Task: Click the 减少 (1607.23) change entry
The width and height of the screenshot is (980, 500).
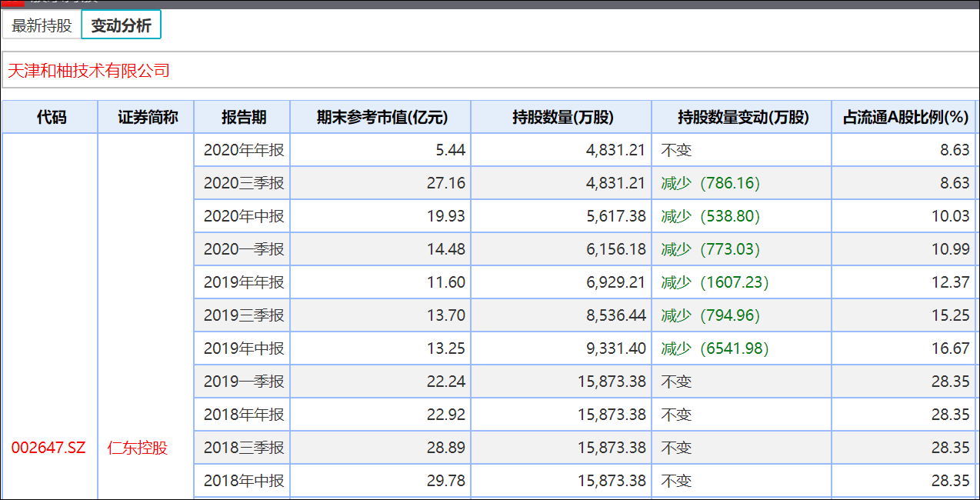Action: tap(715, 282)
